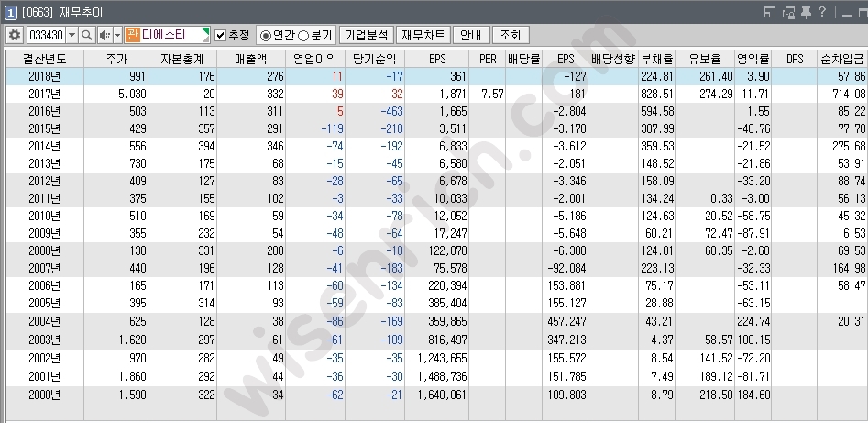Viewport: 868px width, 423px height.
Task: Click the DPS column header
Action: [795, 59]
